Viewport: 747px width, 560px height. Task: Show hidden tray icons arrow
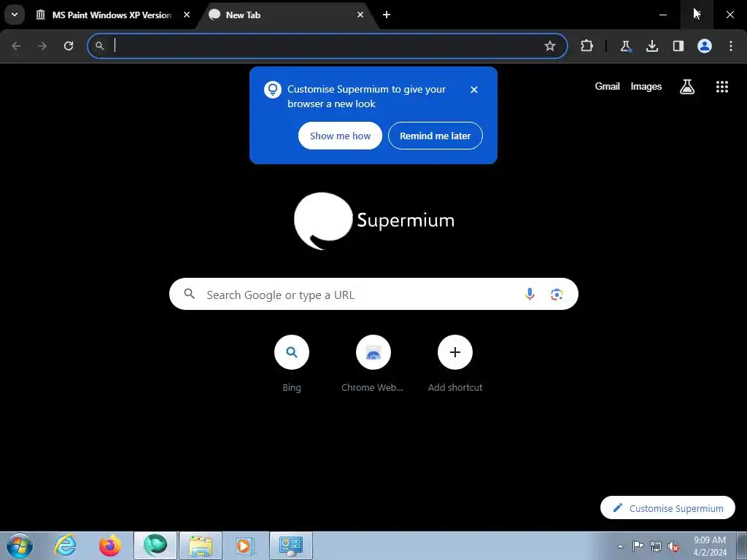point(620,546)
